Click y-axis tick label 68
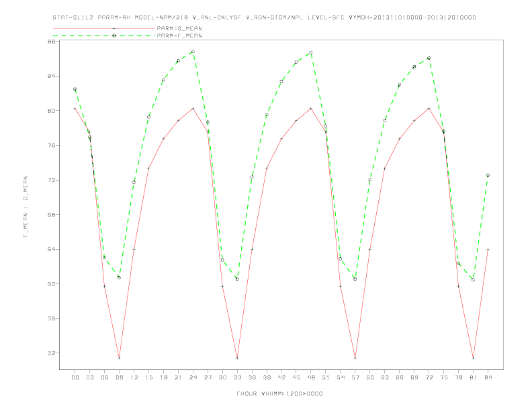Viewport: 532px width, 411px height. point(52,215)
